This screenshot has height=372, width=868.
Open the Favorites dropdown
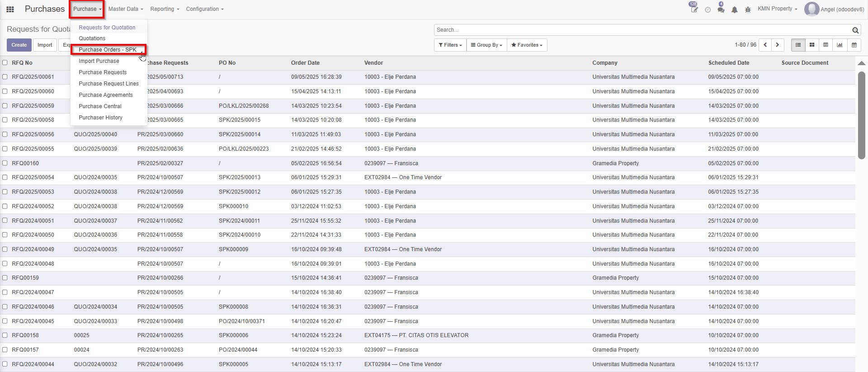pos(527,45)
